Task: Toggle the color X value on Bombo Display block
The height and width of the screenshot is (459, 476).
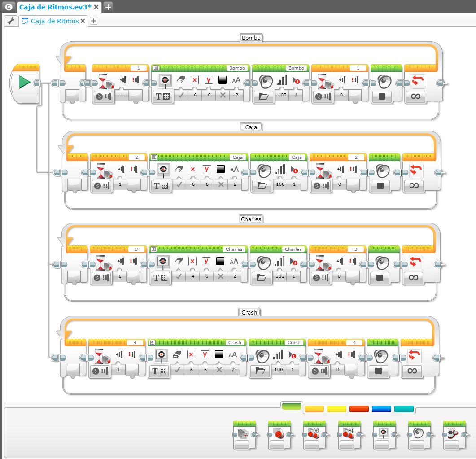Action: (223, 95)
